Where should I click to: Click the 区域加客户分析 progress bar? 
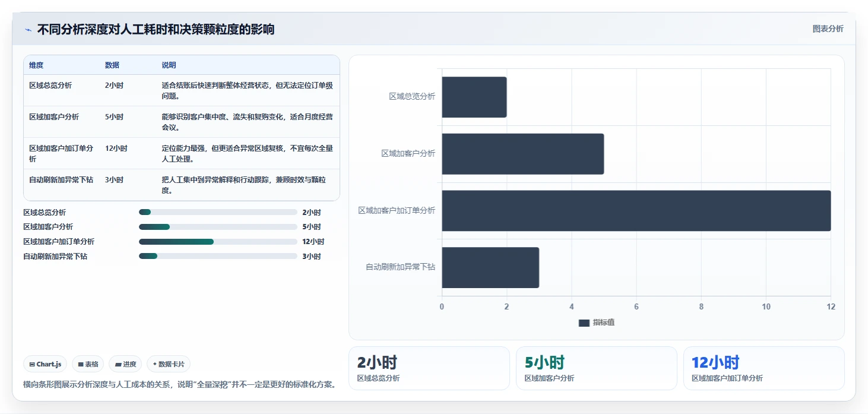tap(218, 227)
